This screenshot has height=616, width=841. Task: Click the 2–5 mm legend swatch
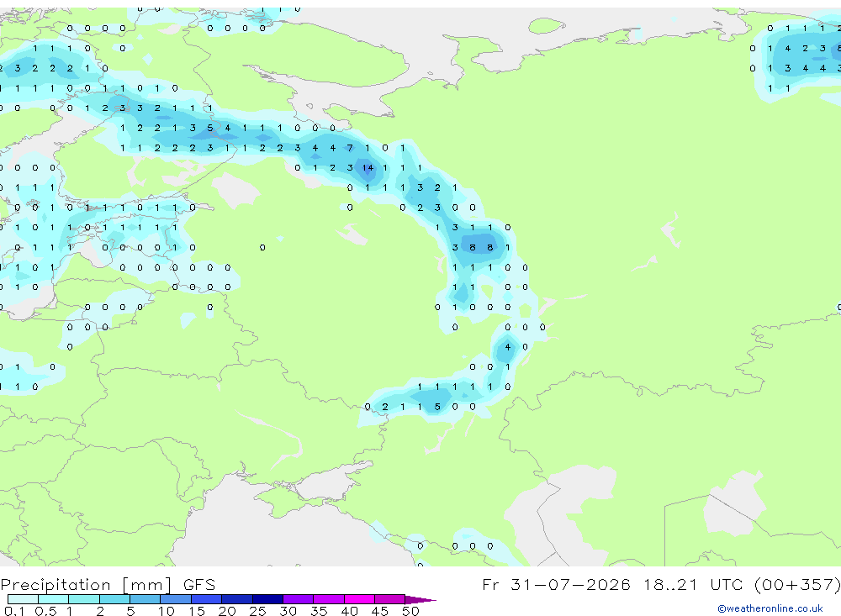[114, 599]
